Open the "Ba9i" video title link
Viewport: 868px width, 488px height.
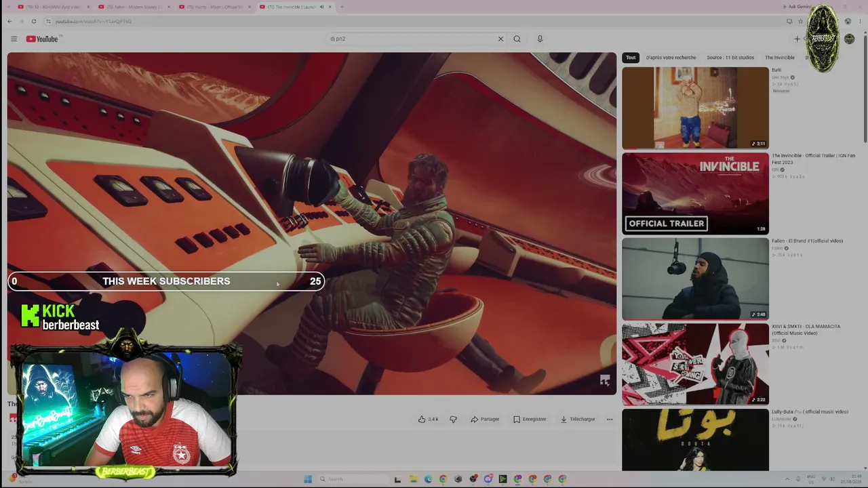click(776, 70)
